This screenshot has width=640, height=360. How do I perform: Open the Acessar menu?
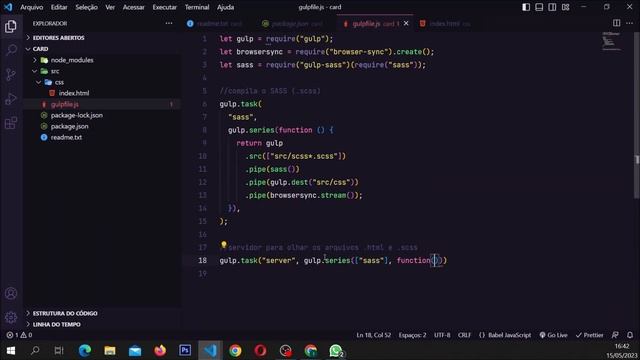[x=133, y=7]
